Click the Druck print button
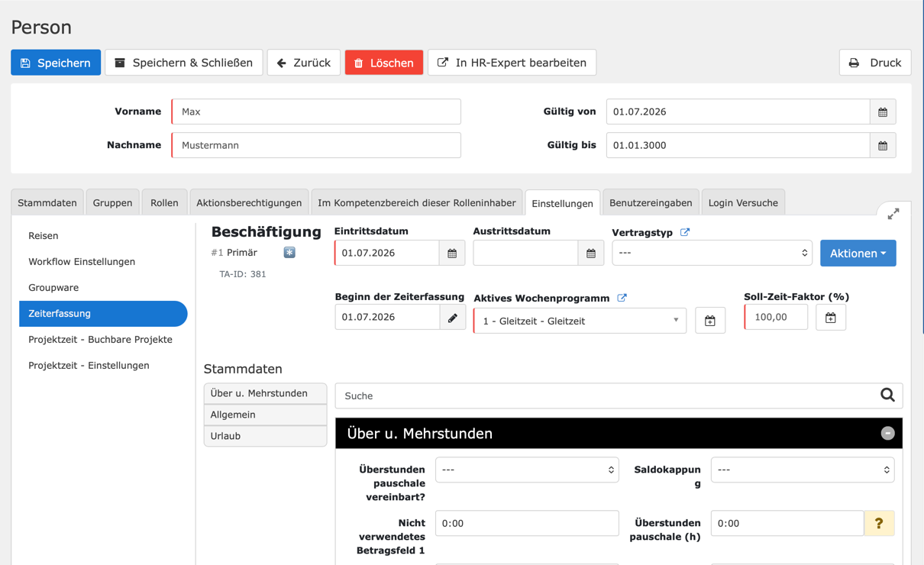Viewport: 924px width, 565px height. tap(875, 63)
